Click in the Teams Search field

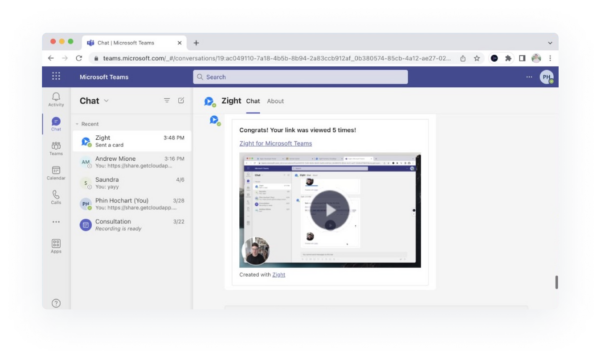click(300, 77)
